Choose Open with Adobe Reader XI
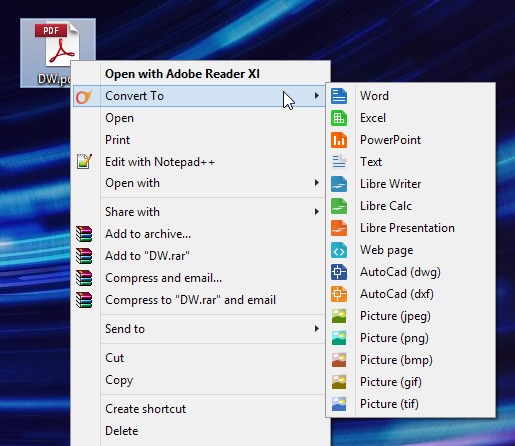 182,74
